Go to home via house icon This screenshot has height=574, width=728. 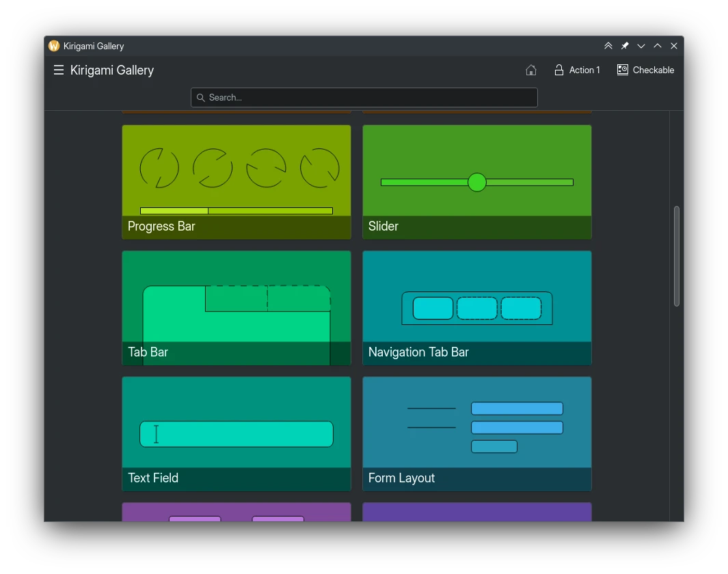530,70
